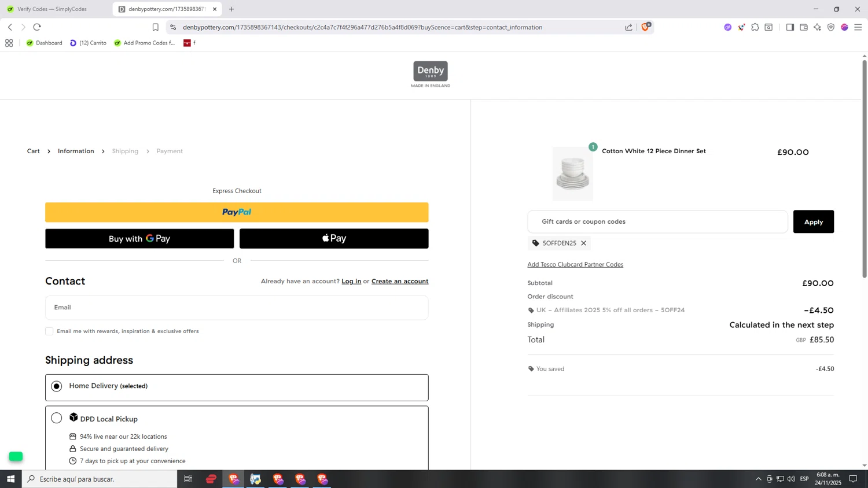Switch to the Verify Codes SimplyCodes tab
The height and width of the screenshot is (488, 868).
[x=52, y=9]
